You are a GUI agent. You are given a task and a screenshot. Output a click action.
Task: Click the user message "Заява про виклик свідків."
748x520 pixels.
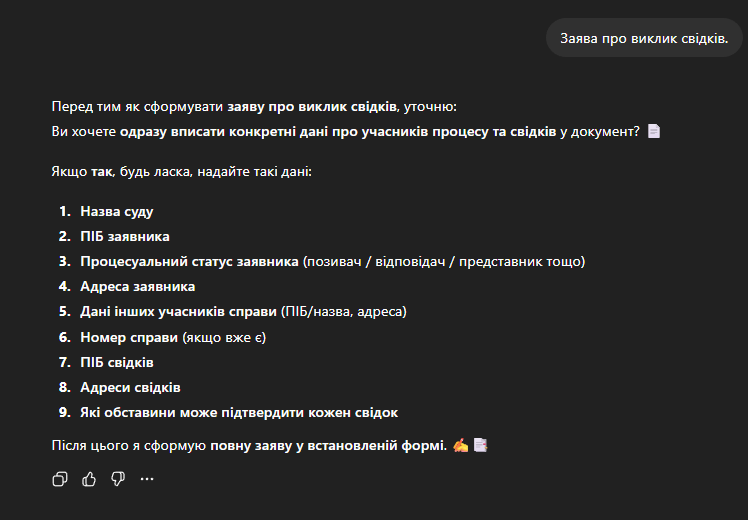(644, 38)
